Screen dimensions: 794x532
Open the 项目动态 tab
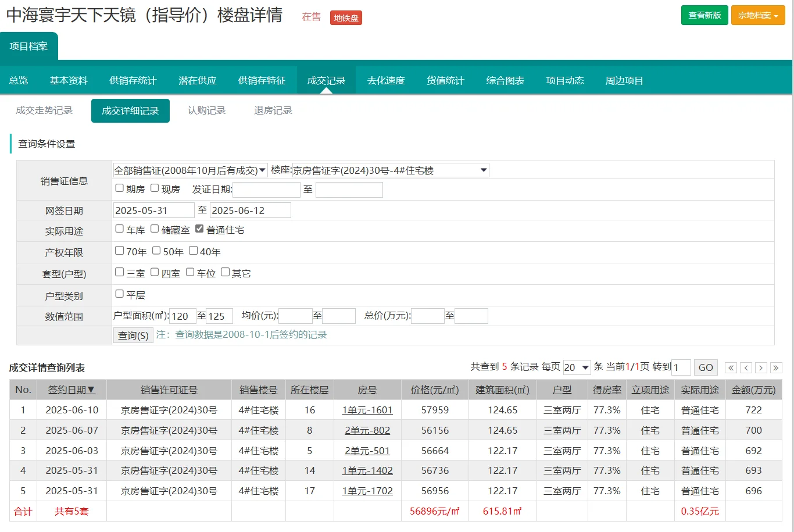click(x=565, y=80)
